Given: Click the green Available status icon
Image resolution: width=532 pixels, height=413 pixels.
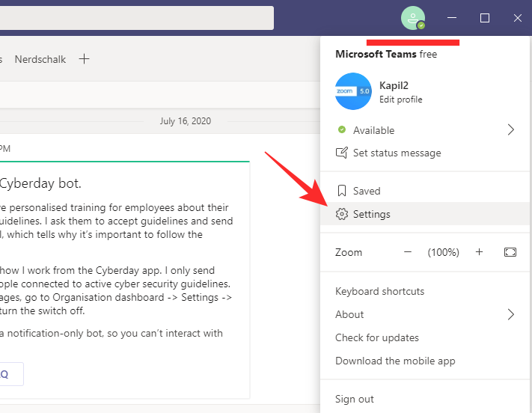Looking at the screenshot, I should coord(342,130).
